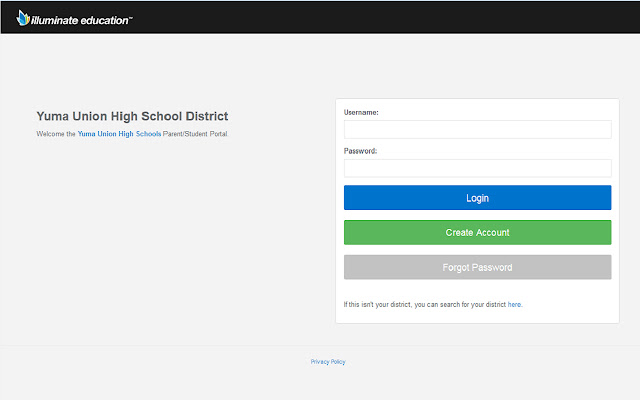The height and width of the screenshot is (400, 640).
Task: Click the 'Parent/Student Portal' welcome text
Action: point(195,134)
